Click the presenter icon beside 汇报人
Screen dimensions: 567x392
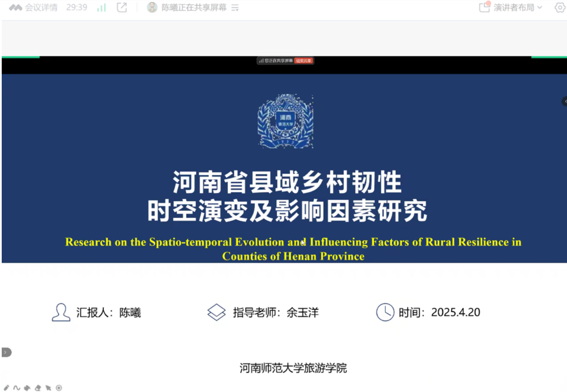coord(61,312)
